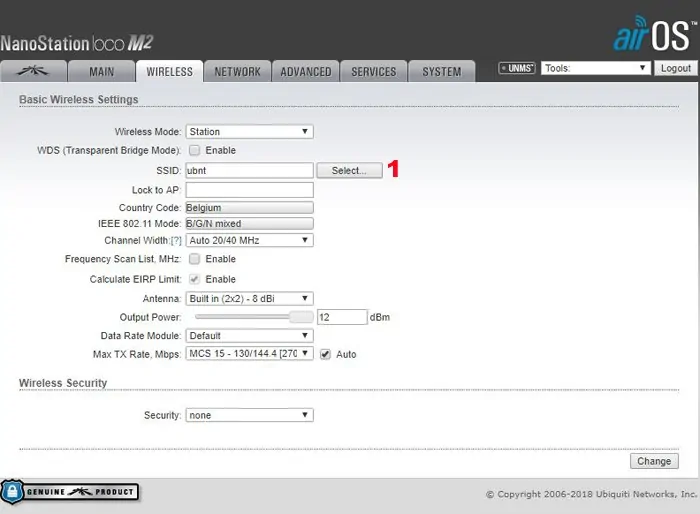Click the Genuine Product badge

pos(70,492)
